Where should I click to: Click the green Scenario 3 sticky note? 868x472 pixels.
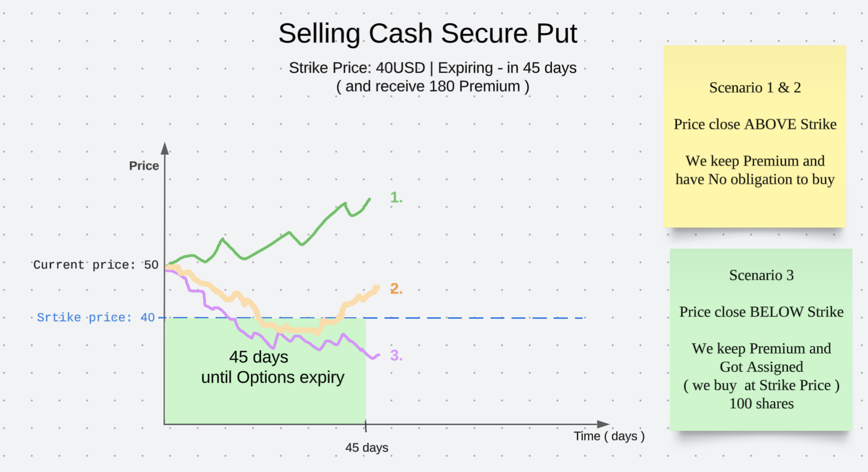[760, 339]
